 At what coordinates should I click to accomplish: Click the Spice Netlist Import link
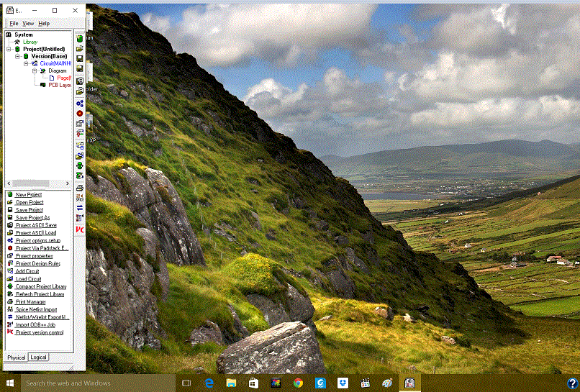(x=36, y=309)
